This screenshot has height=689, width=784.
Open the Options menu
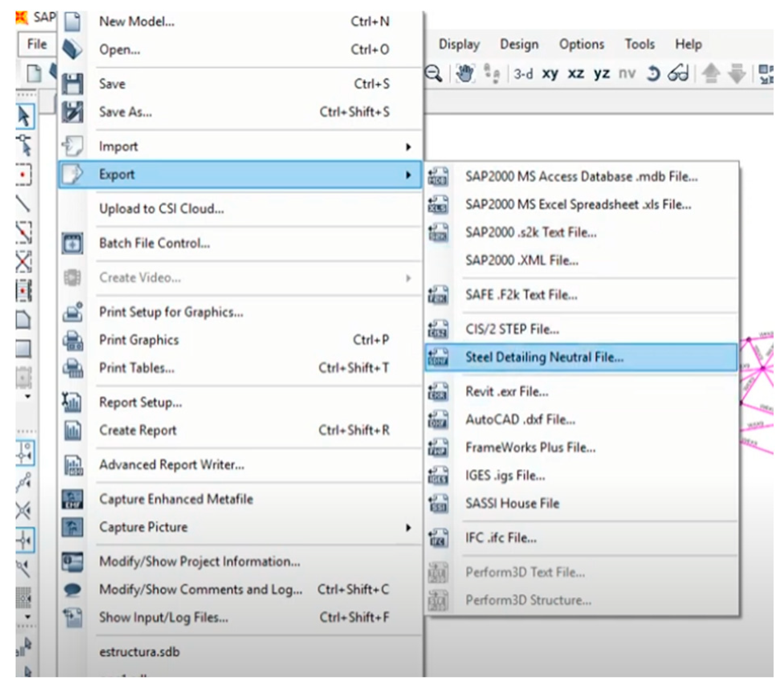tap(581, 44)
